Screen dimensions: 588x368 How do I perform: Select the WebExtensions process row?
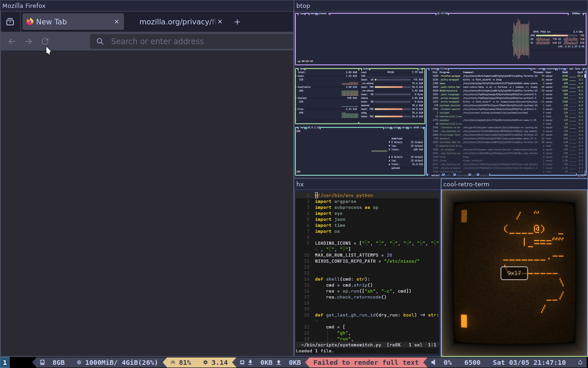[x=509, y=91]
